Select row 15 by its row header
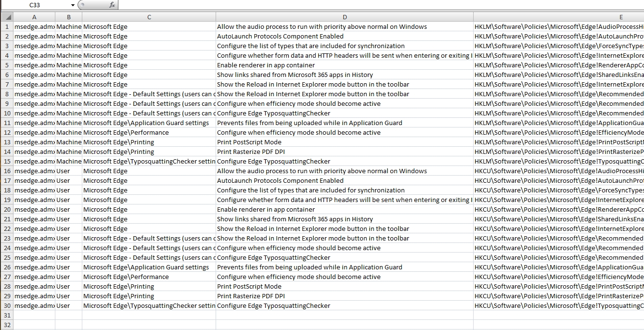The height and width of the screenshot is (330, 644). pos(7,161)
